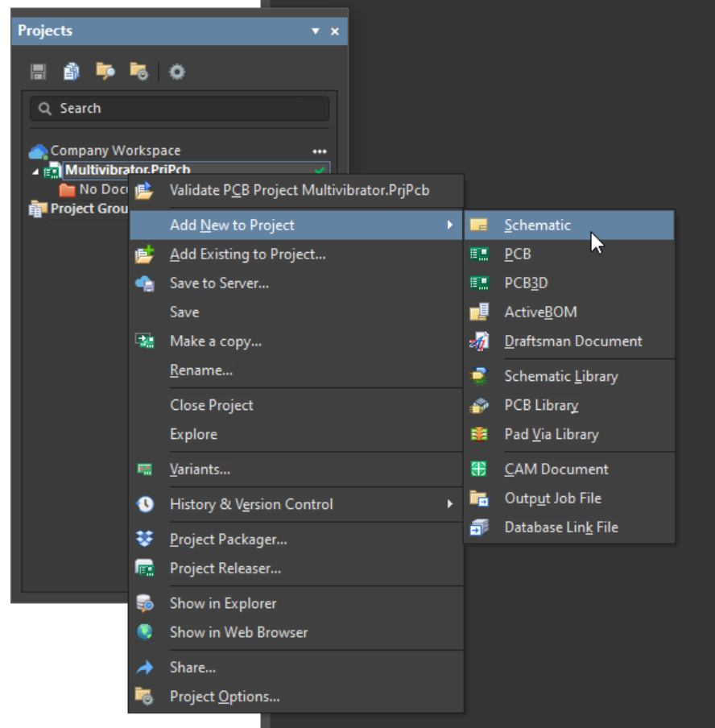Click the Save to Server cloud icon

(144, 283)
